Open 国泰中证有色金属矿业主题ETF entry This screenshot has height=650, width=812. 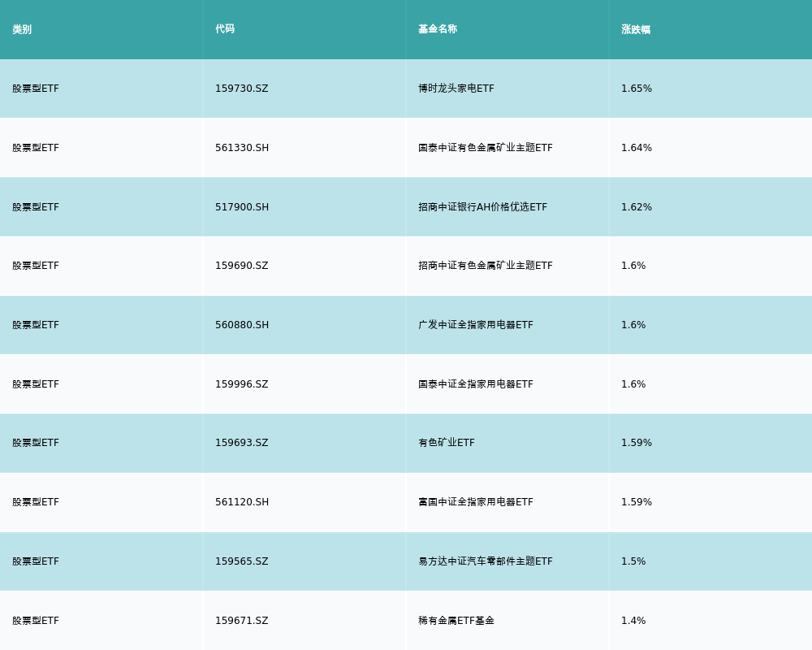[x=485, y=148]
